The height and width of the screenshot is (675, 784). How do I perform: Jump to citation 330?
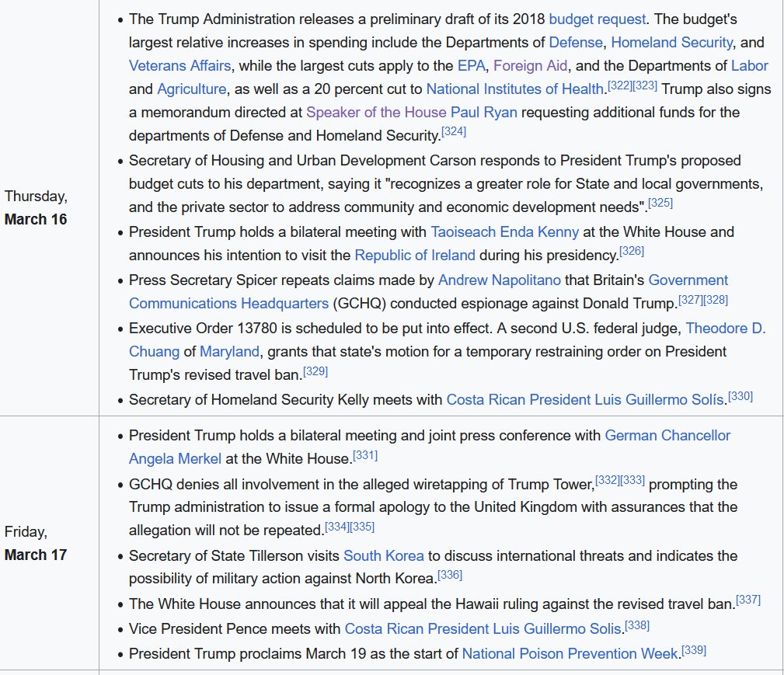[x=740, y=396]
